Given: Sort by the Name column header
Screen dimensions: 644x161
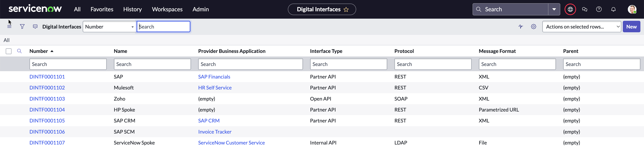Looking at the screenshot, I should point(121,51).
